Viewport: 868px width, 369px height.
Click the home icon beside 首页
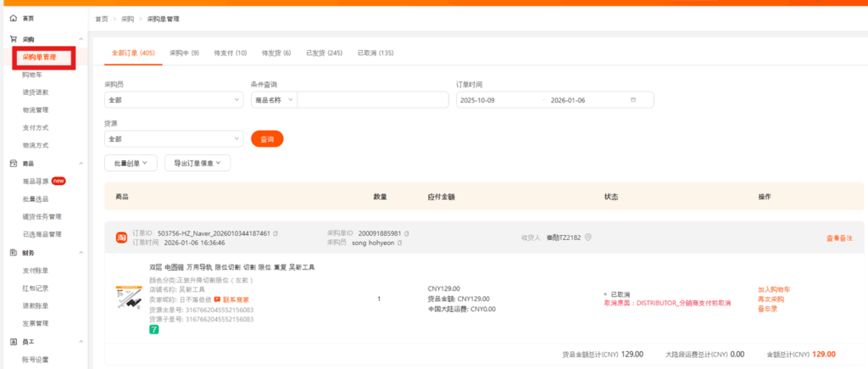[x=14, y=18]
